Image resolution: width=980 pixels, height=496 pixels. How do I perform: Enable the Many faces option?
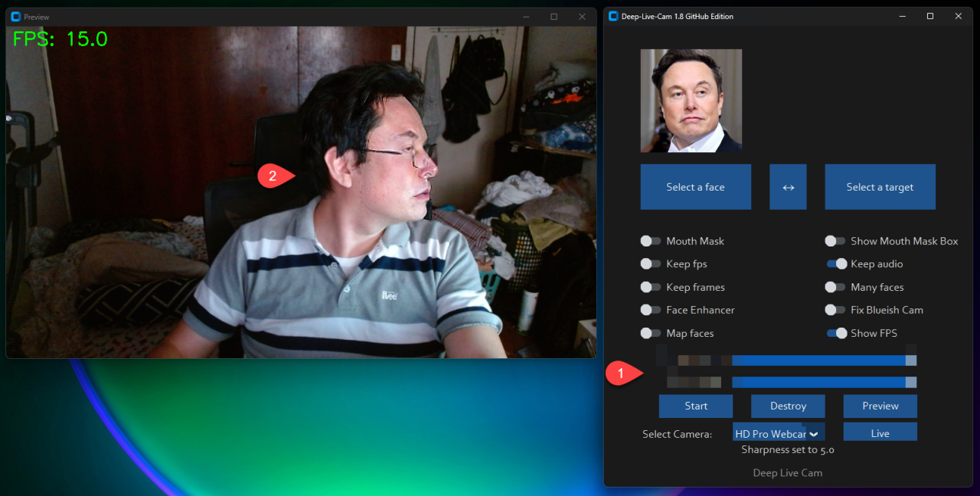pos(835,287)
